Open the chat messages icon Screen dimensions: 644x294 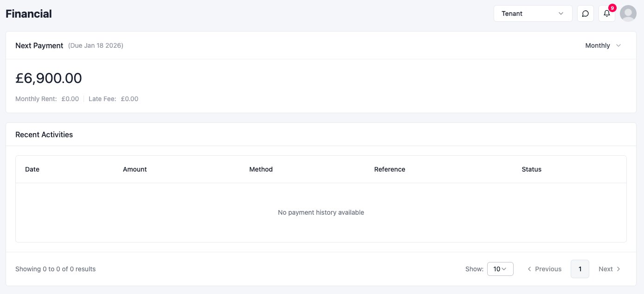(585, 13)
